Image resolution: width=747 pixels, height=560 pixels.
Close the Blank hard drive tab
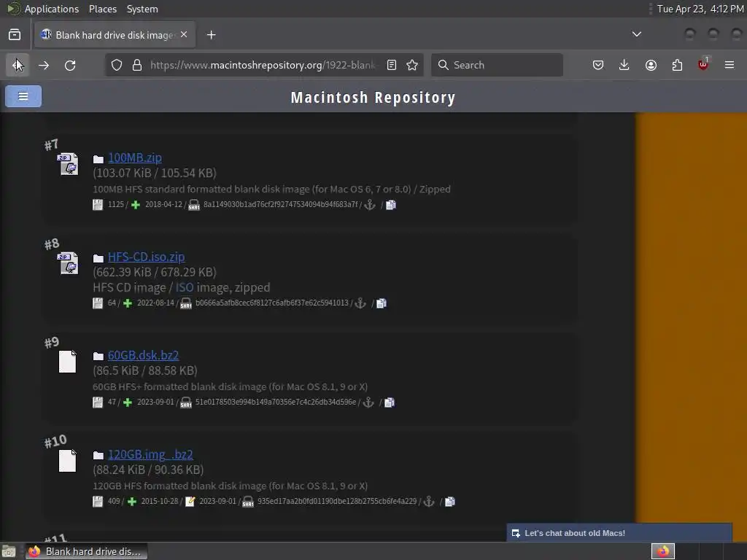point(184,35)
